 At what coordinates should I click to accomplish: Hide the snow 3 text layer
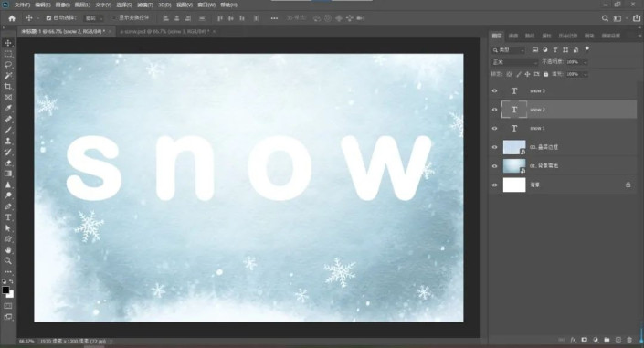click(494, 90)
